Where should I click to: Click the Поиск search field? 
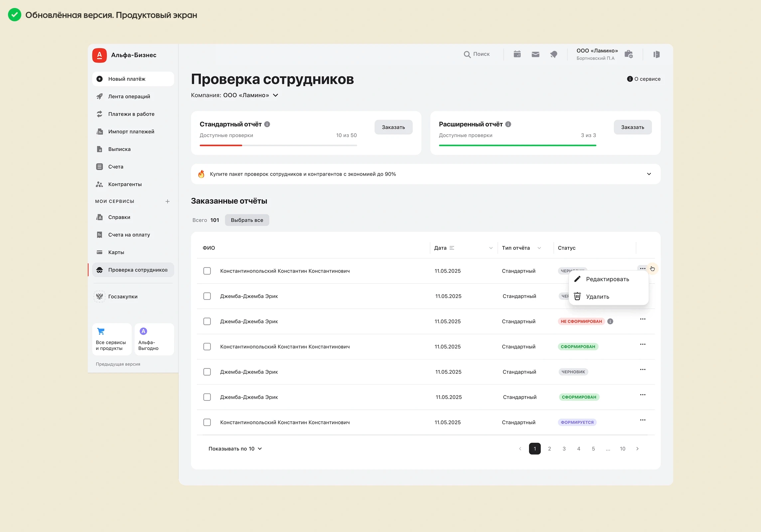pos(477,54)
